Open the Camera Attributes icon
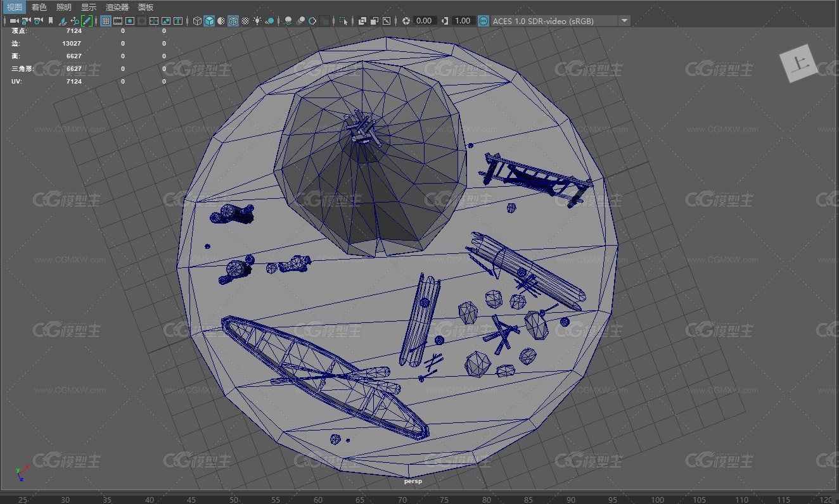The width and height of the screenshot is (839, 504). coord(38,21)
